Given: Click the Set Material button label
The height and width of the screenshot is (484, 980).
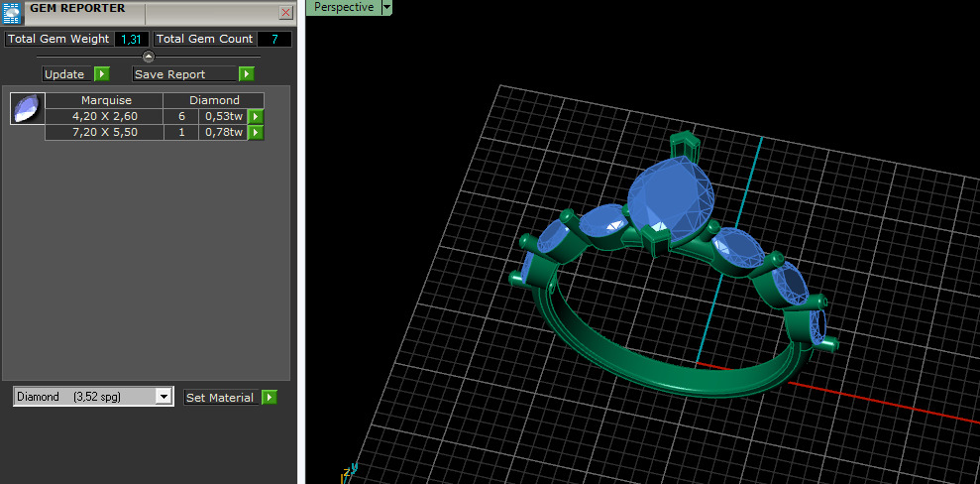Looking at the screenshot, I should click(x=221, y=398).
